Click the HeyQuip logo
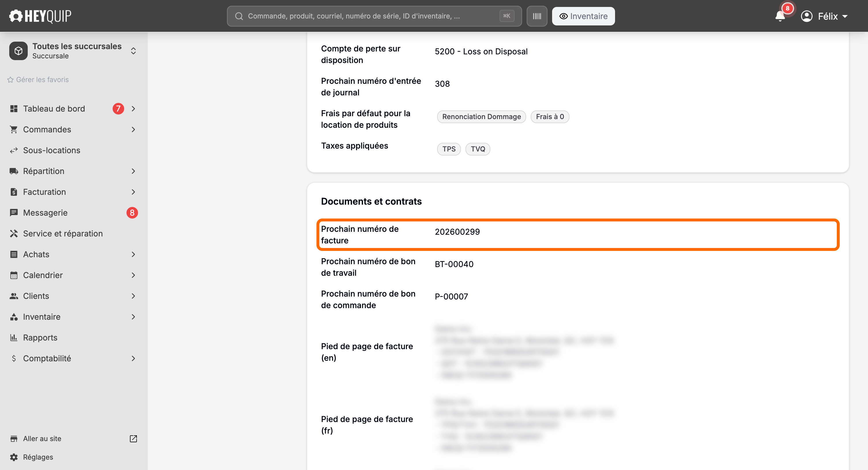Image resolution: width=868 pixels, height=470 pixels. point(40,16)
